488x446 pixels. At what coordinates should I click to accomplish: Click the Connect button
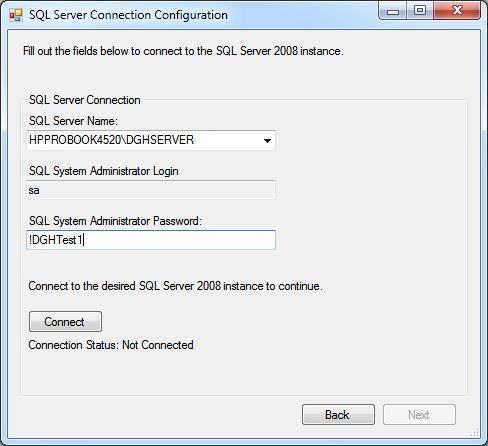(65, 322)
